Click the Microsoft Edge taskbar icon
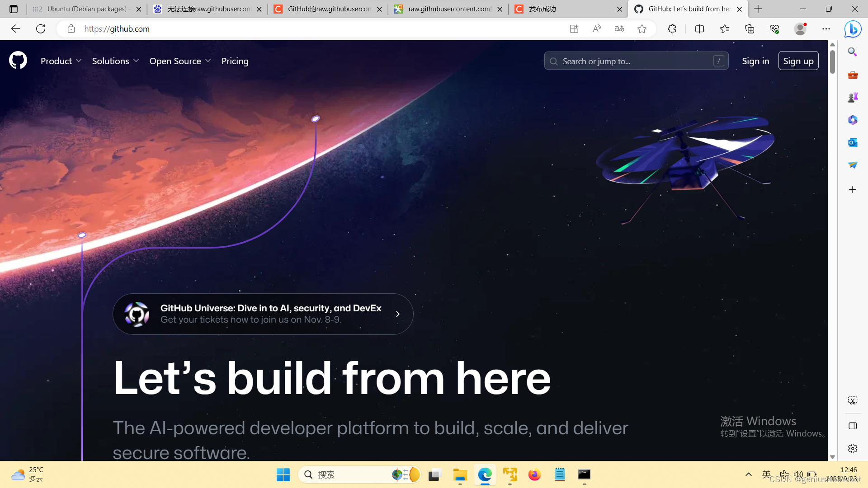The height and width of the screenshot is (488, 868). coord(485,475)
